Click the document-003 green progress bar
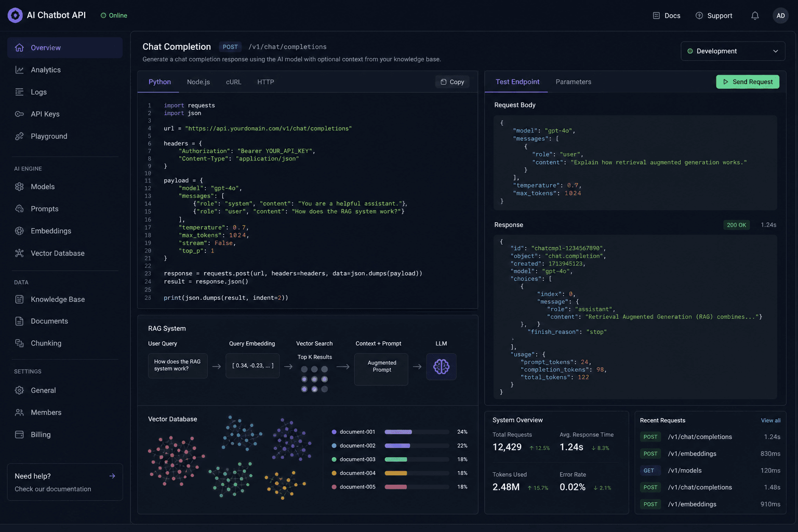The height and width of the screenshot is (532, 798). [417, 459]
